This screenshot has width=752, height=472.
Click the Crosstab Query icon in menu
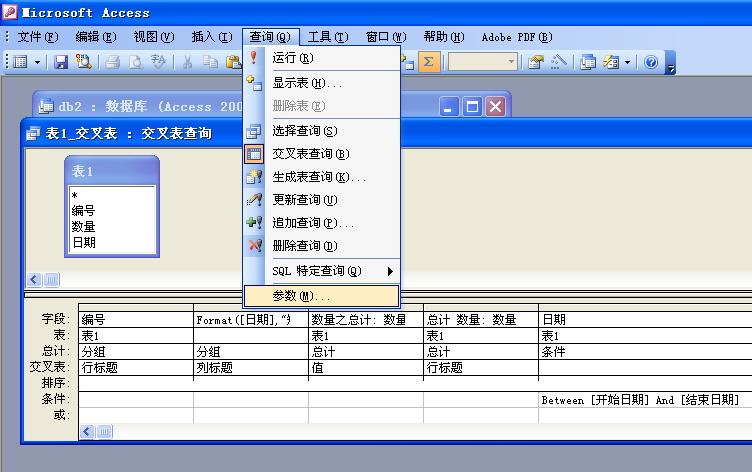254,154
